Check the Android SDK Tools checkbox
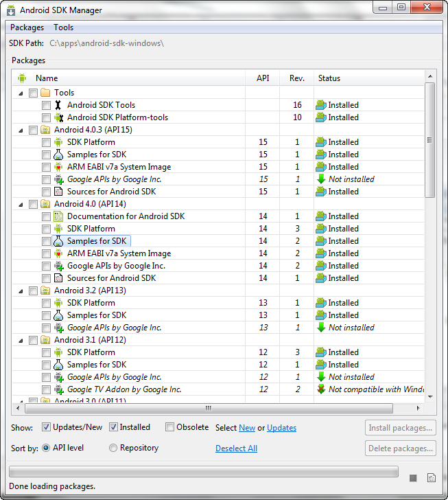The width and height of the screenshot is (448, 500). click(46, 105)
